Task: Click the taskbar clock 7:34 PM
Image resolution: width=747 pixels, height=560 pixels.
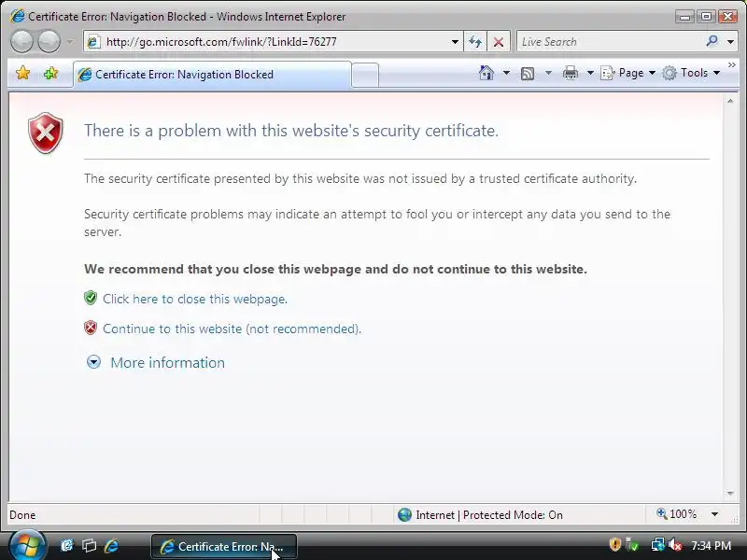Action: (x=712, y=545)
